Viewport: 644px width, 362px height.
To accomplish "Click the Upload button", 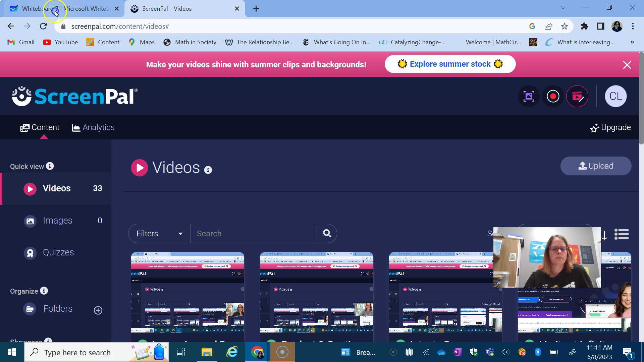I will point(596,166).
